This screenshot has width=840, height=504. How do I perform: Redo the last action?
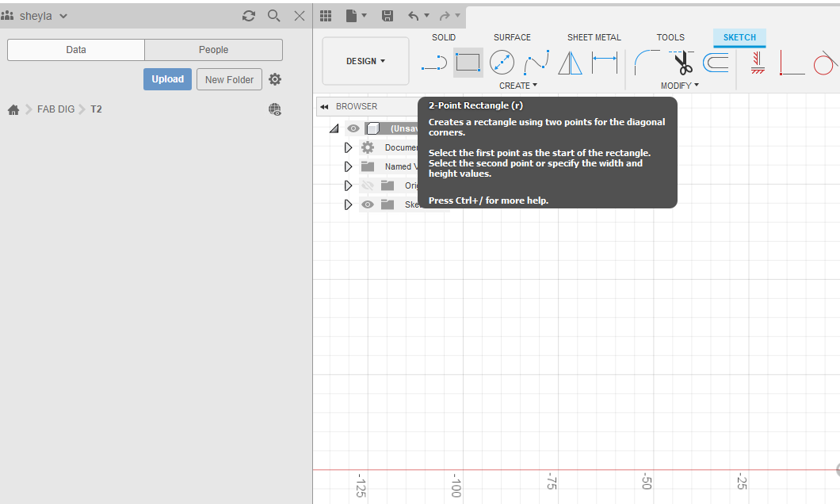[x=445, y=16]
